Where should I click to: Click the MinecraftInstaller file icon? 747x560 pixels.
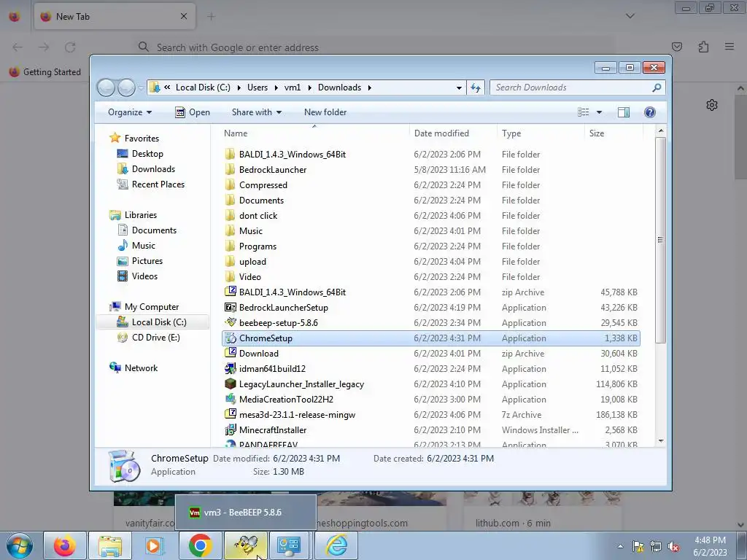(231, 429)
